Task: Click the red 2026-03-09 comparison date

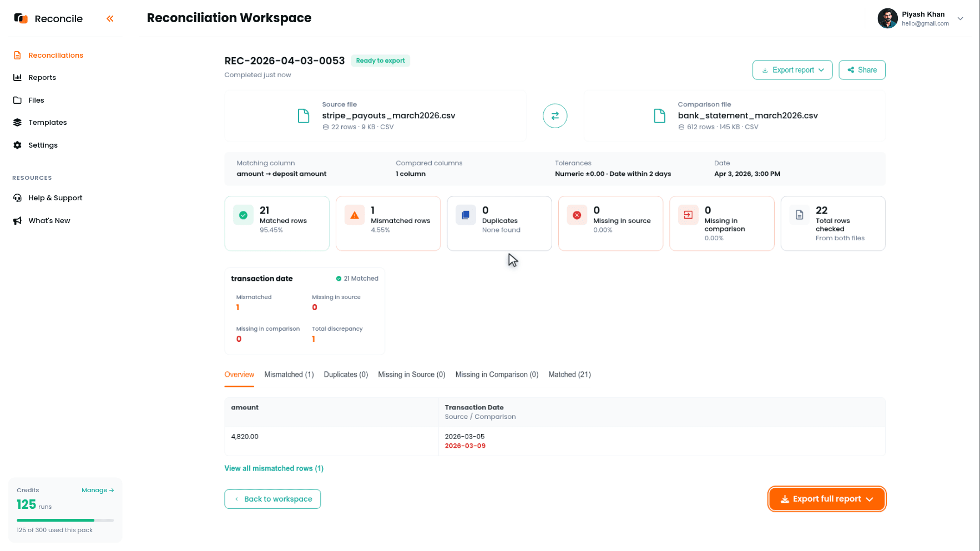Action: [x=465, y=446]
